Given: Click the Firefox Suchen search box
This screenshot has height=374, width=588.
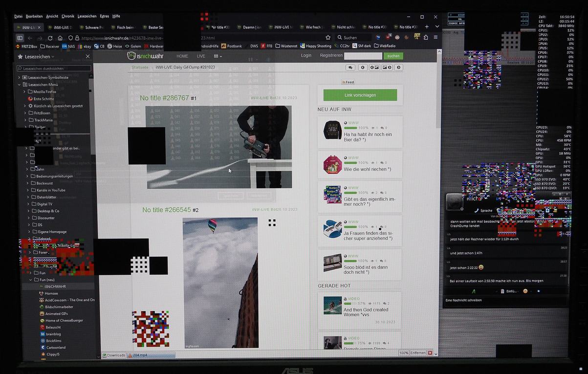Looking at the screenshot, I should pyautogui.click(x=353, y=38).
